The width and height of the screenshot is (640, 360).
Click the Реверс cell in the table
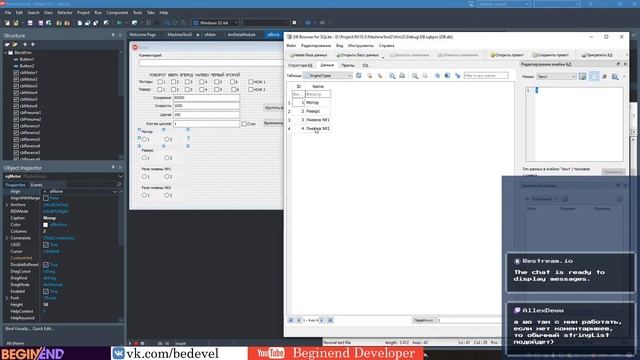click(318, 111)
